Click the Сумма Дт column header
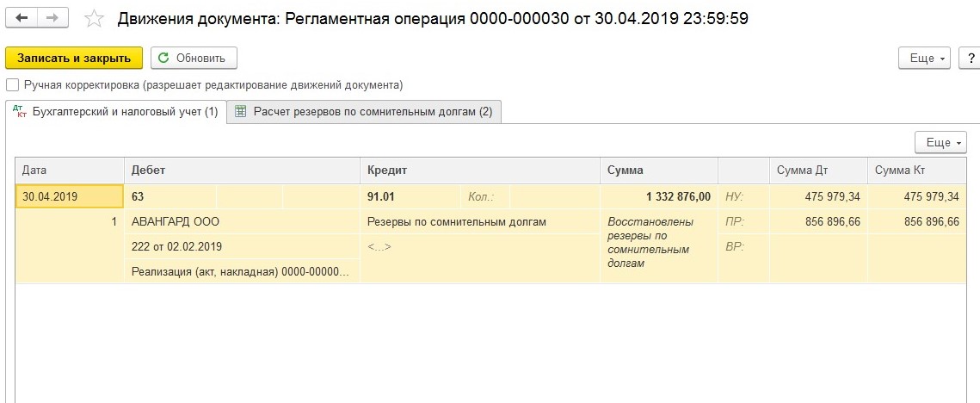This screenshot has width=980, height=403. [x=817, y=170]
